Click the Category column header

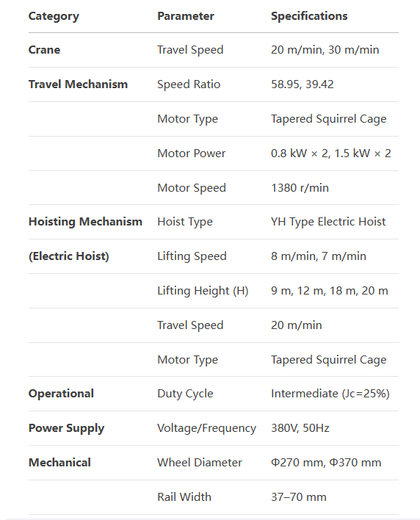tap(54, 16)
